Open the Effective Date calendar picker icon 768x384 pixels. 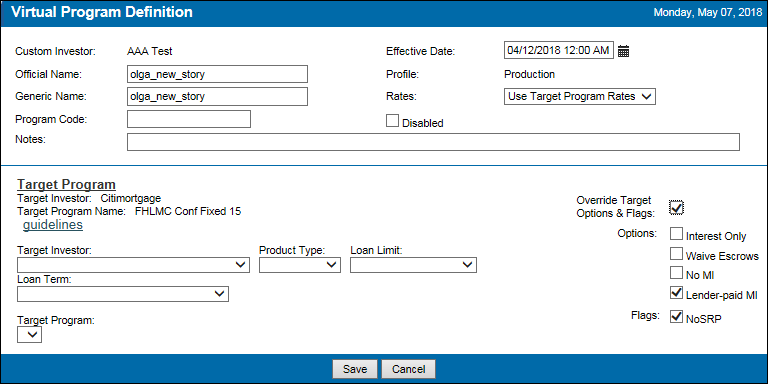623,51
